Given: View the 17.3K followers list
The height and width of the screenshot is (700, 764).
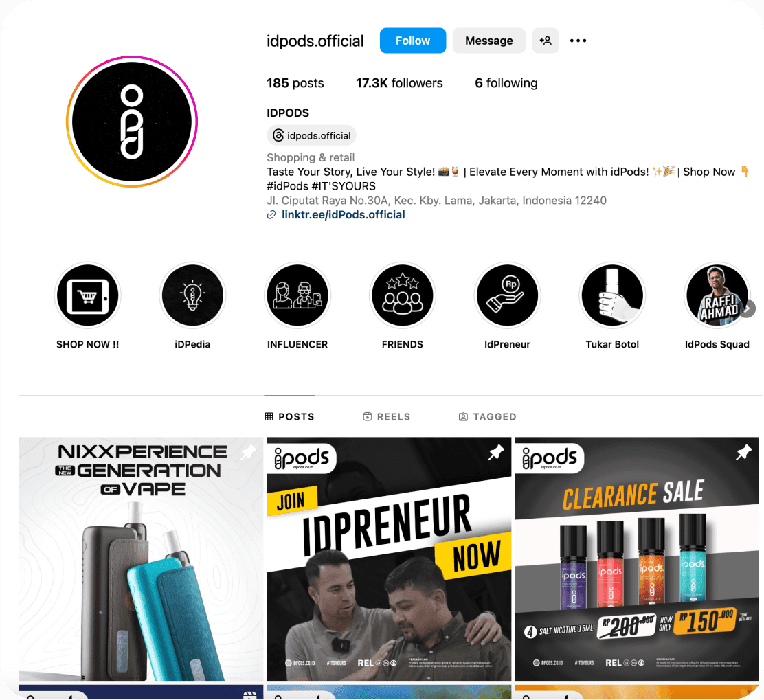Looking at the screenshot, I should [x=399, y=83].
